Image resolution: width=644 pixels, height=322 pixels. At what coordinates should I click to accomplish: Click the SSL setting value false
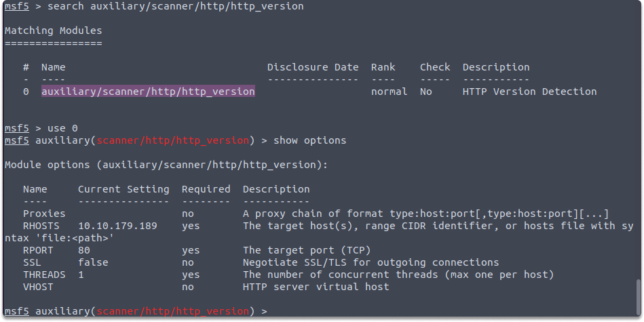[93, 262]
